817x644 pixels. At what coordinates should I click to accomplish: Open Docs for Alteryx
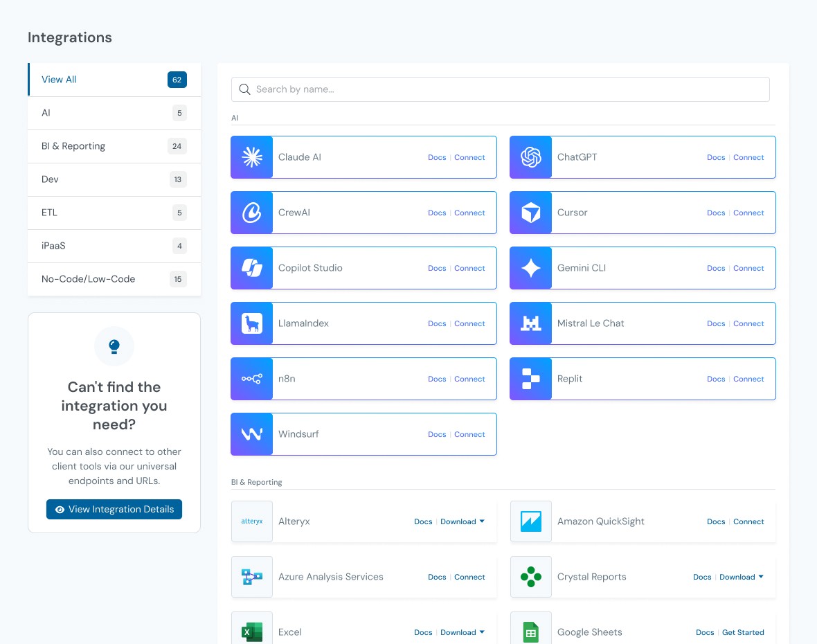tap(423, 521)
